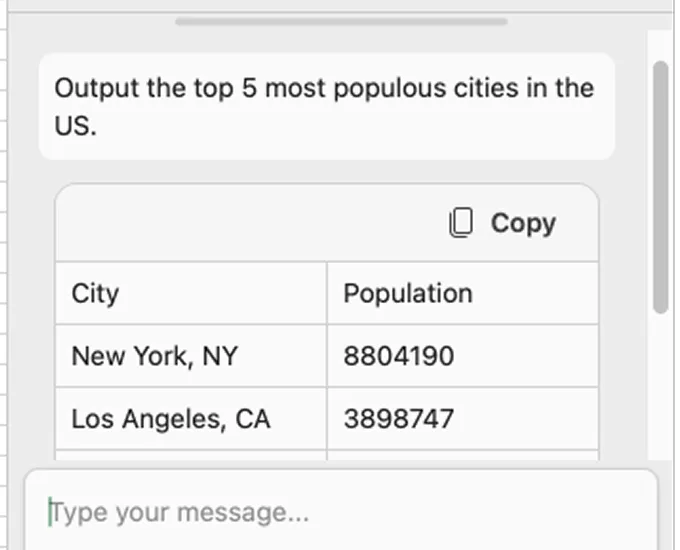Click the partially visible third row city cell
680x550 pixels.
191,455
